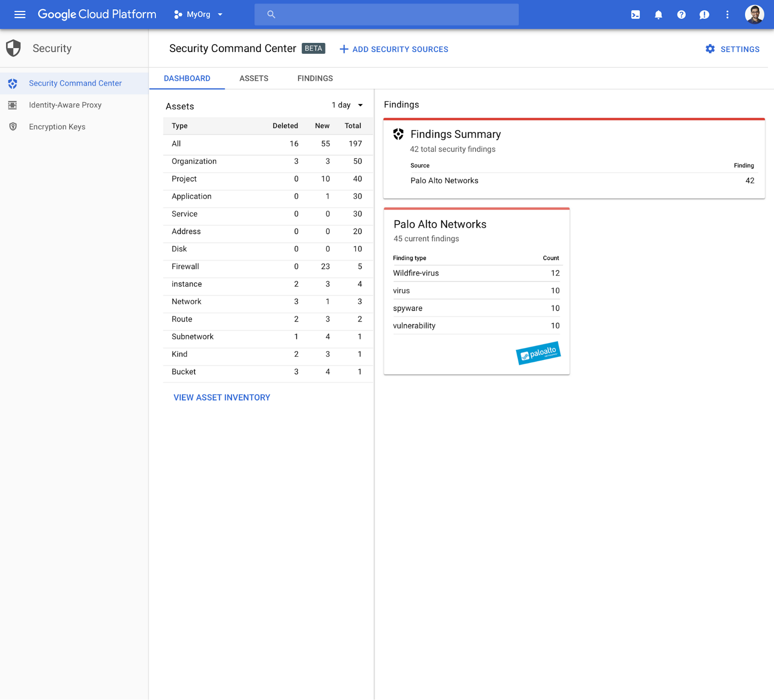774x700 pixels.
Task: Open the MyOrg project selector dropdown
Action: pos(199,14)
